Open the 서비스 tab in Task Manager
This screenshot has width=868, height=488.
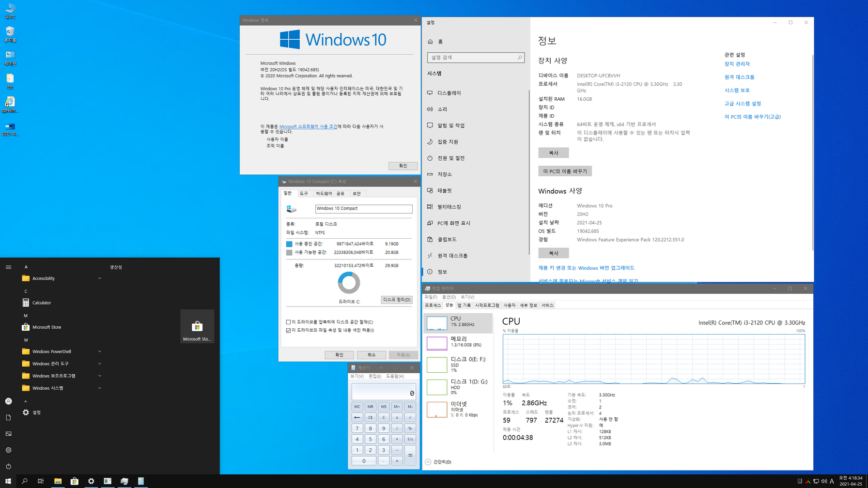tap(547, 305)
